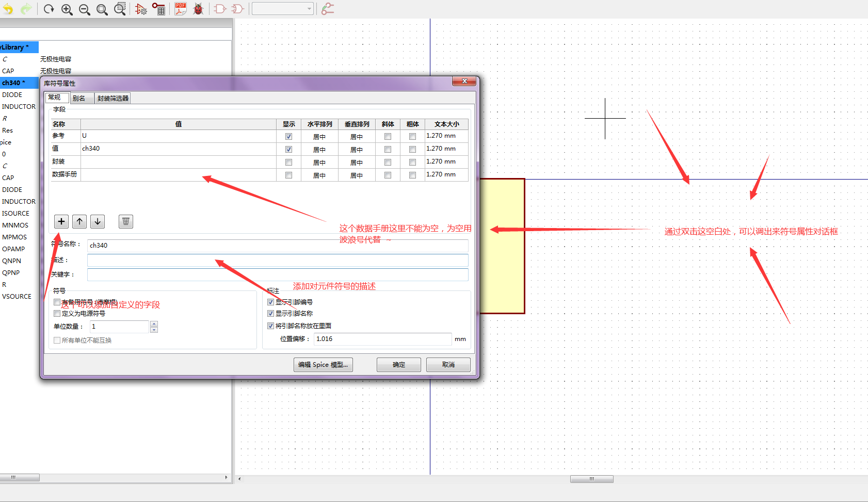Redo the last undone edit
The height and width of the screenshot is (502, 868).
pyautogui.click(x=26, y=9)
